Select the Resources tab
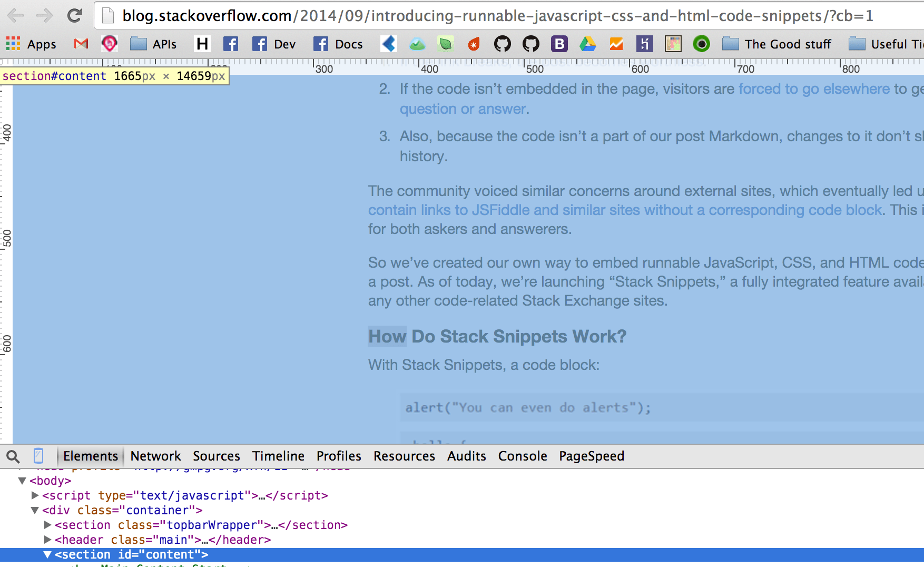The width and height of the screenshot is (924, 567). tap(404, 456)
